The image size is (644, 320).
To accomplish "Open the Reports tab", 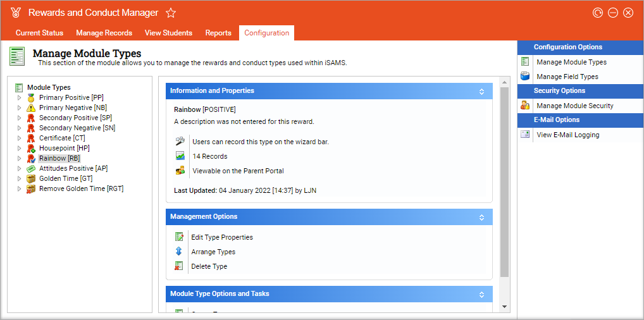I will (218, 33).
